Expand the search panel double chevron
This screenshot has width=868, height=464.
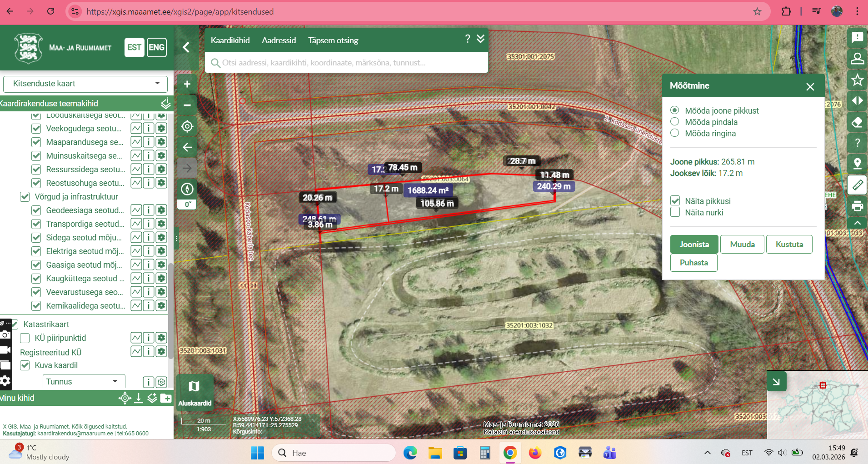[480, 39]
